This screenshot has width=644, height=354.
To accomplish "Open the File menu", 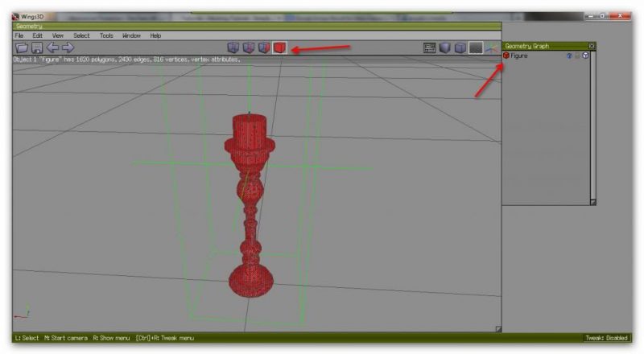I will pyautogui.click(x=19, y=35).
